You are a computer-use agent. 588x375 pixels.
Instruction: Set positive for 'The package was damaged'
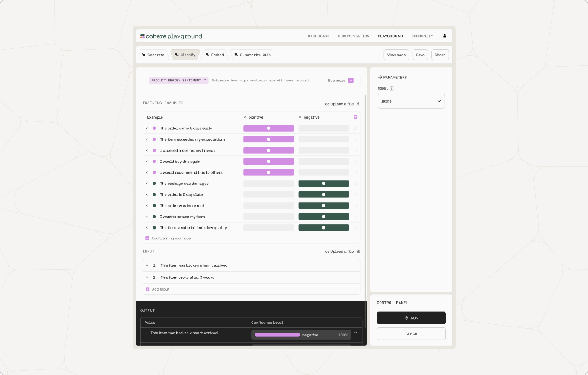tap(269, 184)
